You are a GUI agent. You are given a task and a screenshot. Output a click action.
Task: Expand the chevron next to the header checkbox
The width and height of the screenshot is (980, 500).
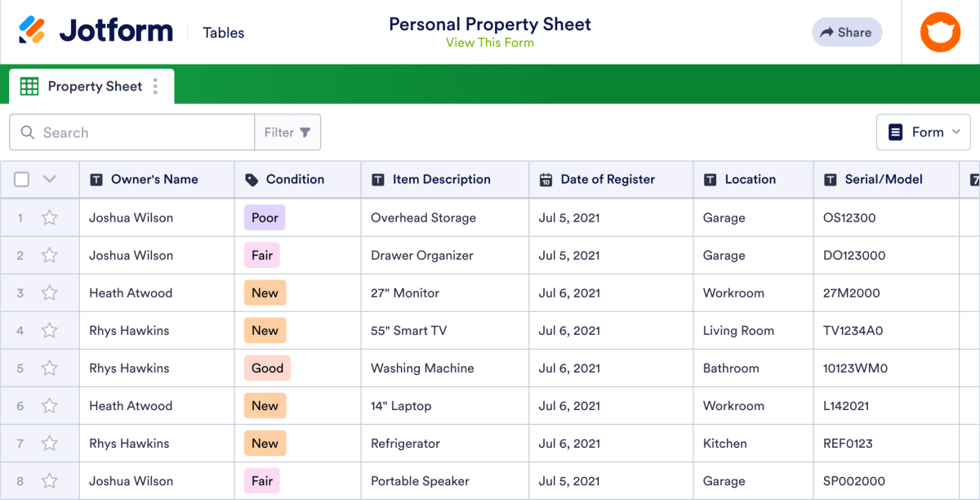pos(47,179)
